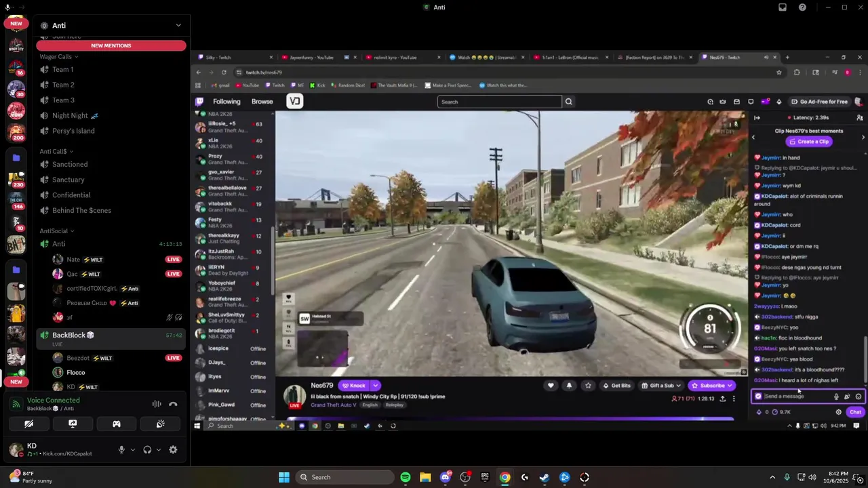Open the dropdown next to Knock

pos(375,386)
